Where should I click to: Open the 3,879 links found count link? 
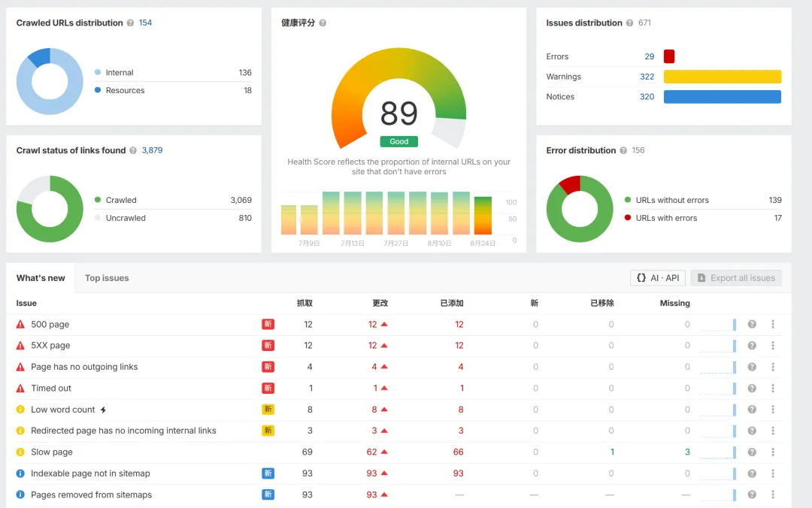(x=152, y=150)
